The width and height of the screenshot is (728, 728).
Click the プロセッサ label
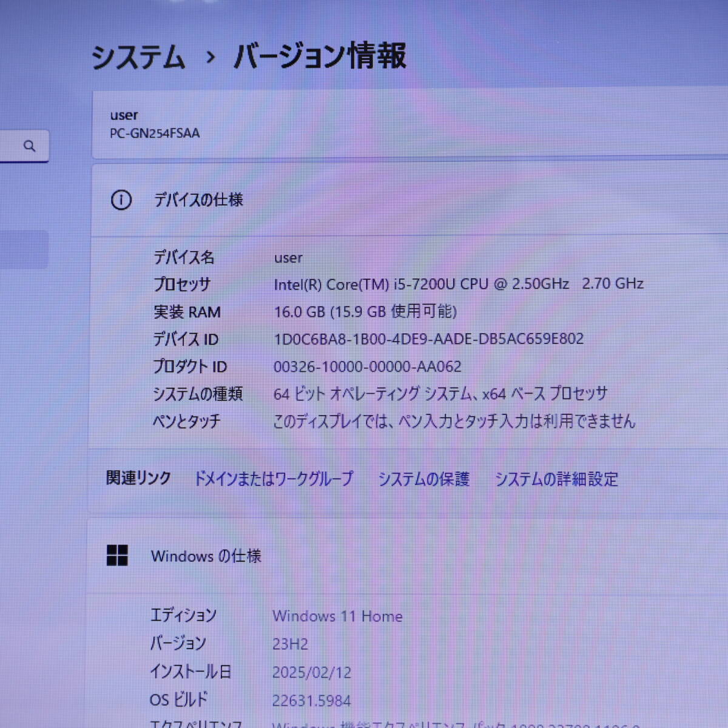pyautogui.click(x=182, y=284)
